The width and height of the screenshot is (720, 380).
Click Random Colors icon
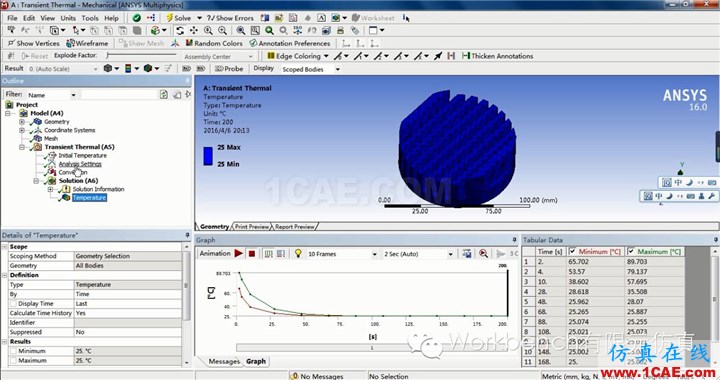pyautogui.click(x=214, y=43)
